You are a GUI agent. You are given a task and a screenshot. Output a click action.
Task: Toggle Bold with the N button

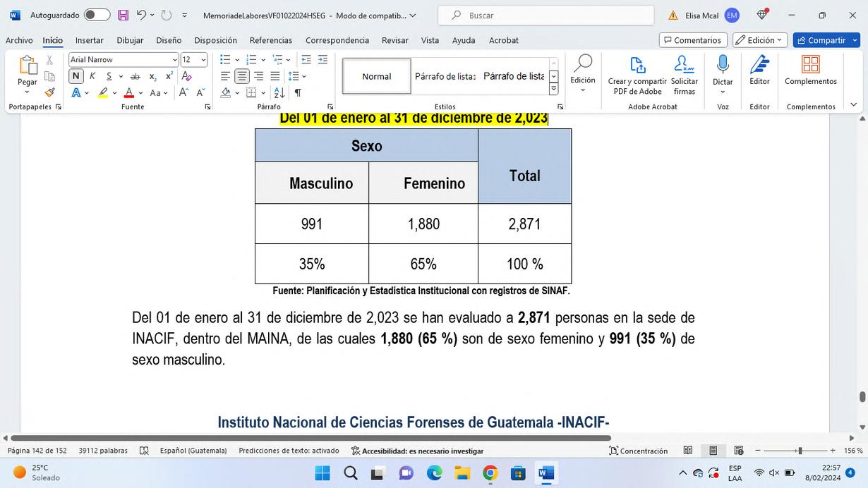(x=76, y=76)
